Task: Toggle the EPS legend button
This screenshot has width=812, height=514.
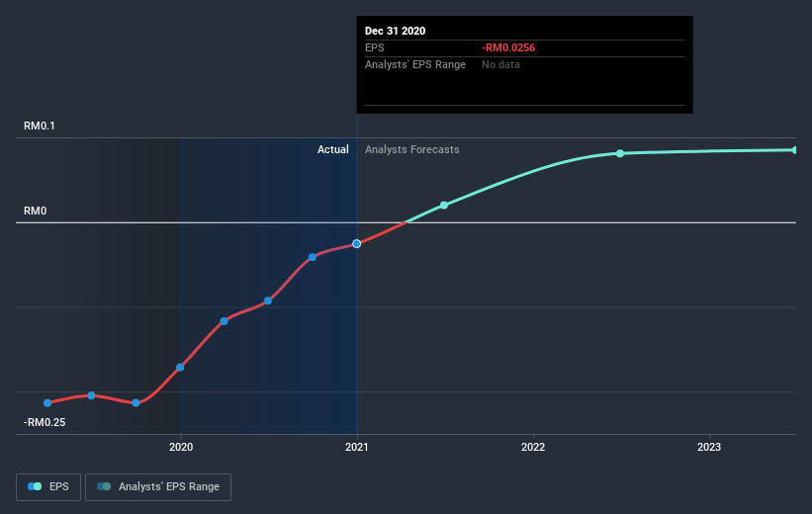Action: (x=48, y=487)
